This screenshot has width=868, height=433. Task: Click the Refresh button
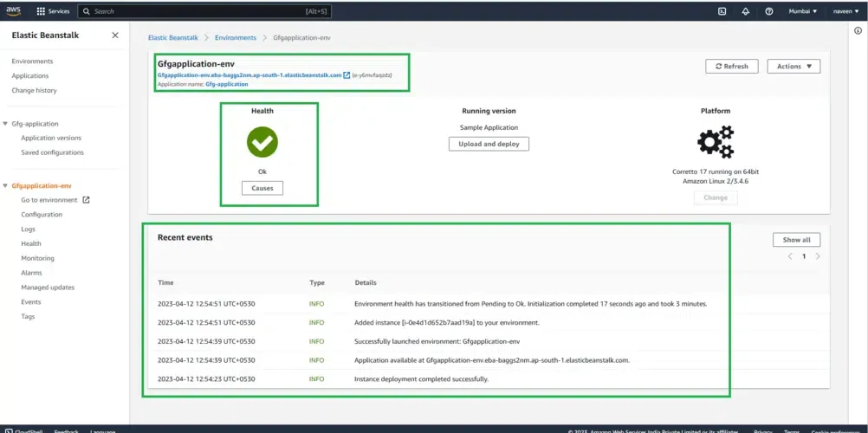pyautogui.click(x=732, y=66)
